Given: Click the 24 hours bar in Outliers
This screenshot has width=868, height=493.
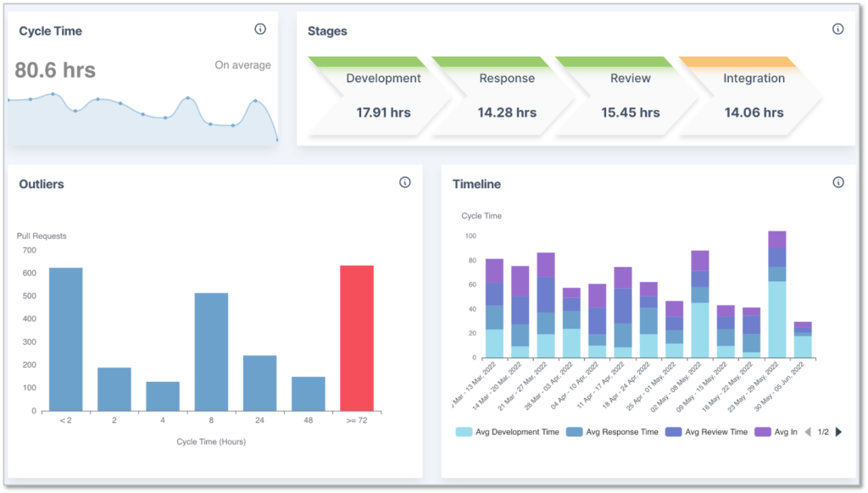Looking at the screenshot, I should point(259,384).
